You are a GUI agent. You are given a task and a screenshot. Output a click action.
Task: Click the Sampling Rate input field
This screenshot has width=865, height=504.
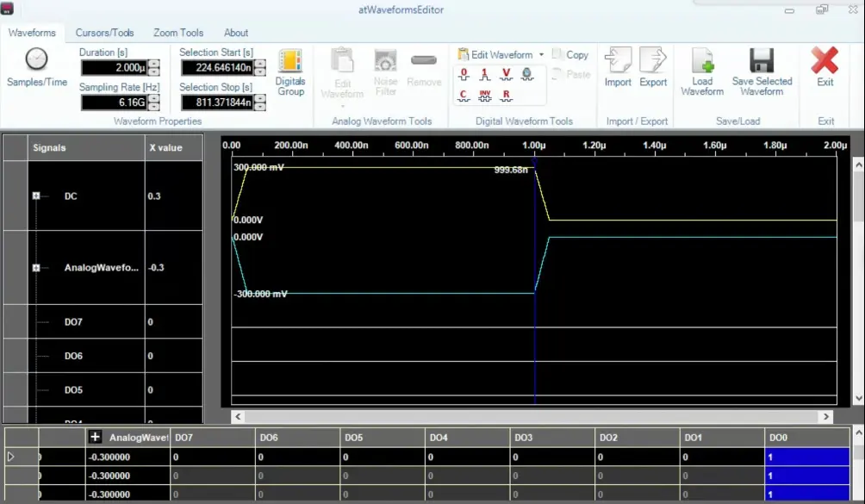coord(115,103)
